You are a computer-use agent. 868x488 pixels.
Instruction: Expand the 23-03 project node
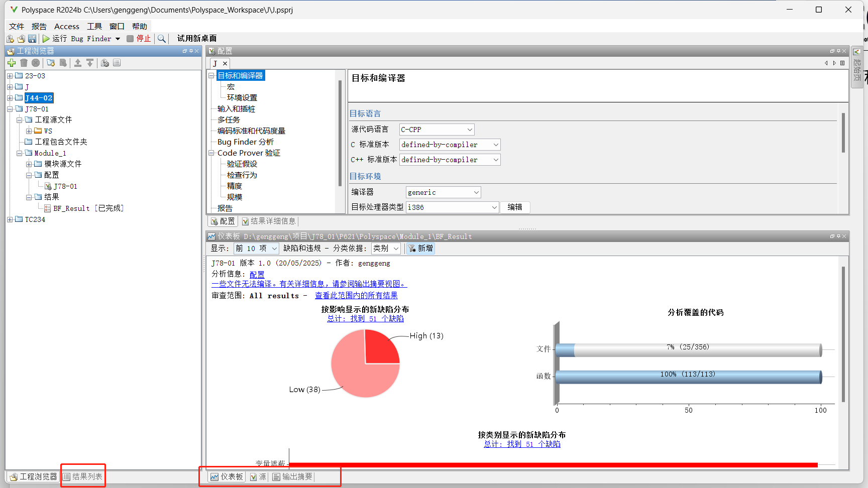click(10, 76)
